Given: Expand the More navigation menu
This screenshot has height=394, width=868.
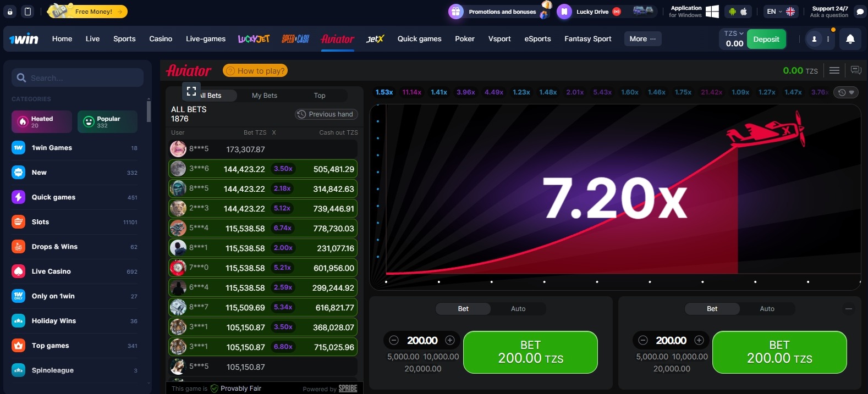Looking at the screenshot, I should (x=642, y=39).
